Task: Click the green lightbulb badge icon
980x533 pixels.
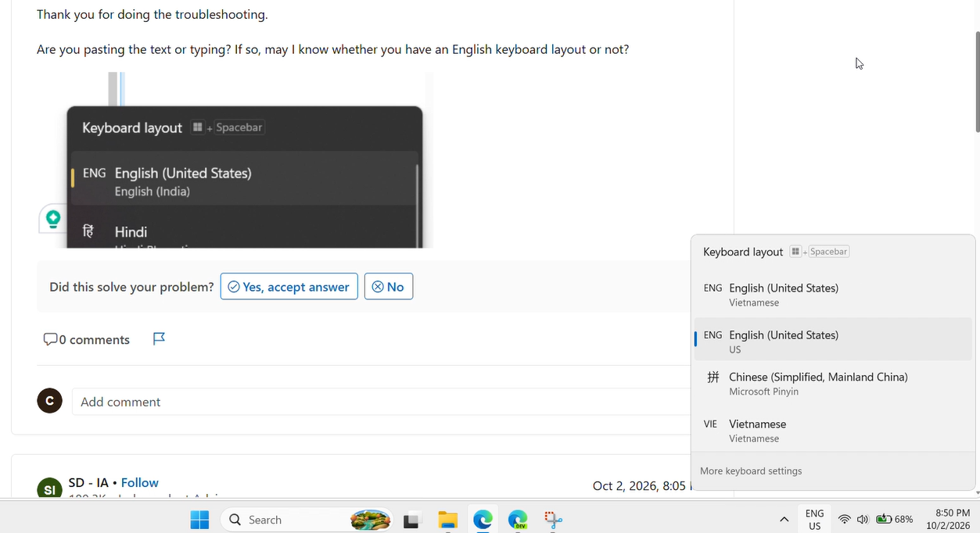Action: pos(52,219)
